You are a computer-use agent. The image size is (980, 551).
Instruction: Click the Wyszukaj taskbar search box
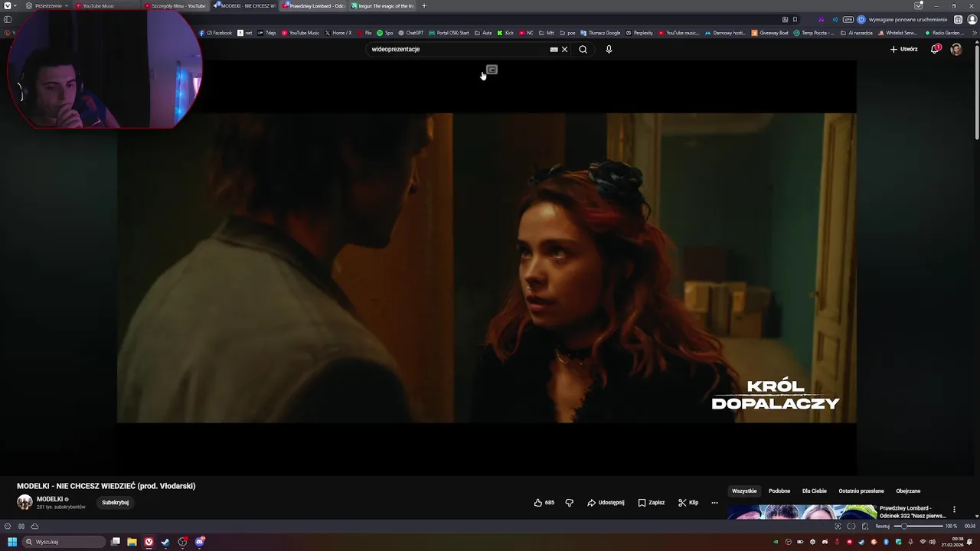pos(64,542)
